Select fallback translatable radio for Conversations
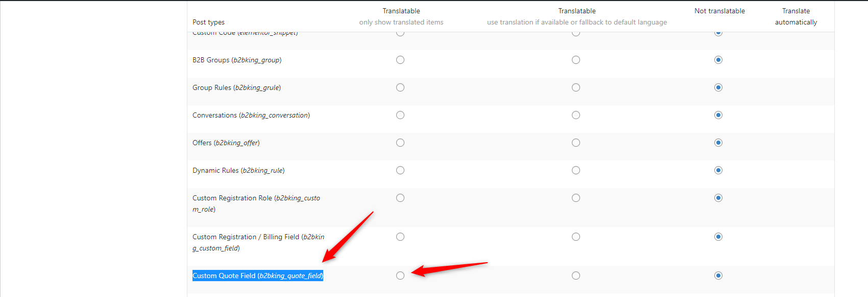Screen dimensions: 868x297 point(576,115)
